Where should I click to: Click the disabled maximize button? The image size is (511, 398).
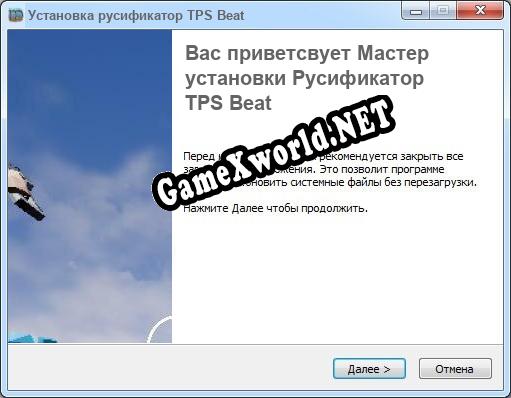coord(443,12)
